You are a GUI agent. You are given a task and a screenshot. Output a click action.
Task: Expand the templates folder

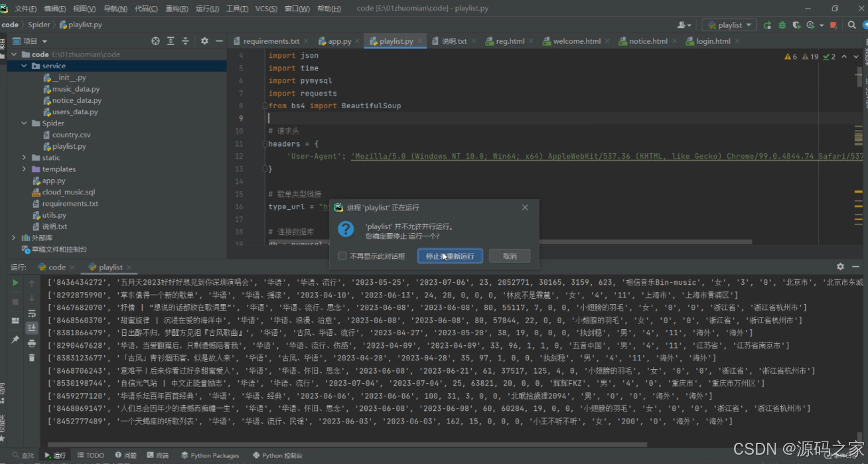click(25, 169)
